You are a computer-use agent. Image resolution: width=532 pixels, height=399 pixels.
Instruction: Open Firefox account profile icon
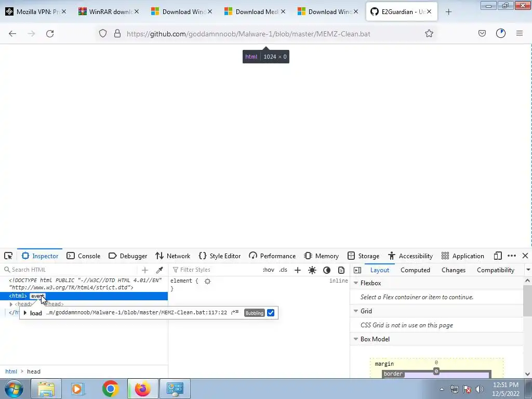tap(501, 33)
